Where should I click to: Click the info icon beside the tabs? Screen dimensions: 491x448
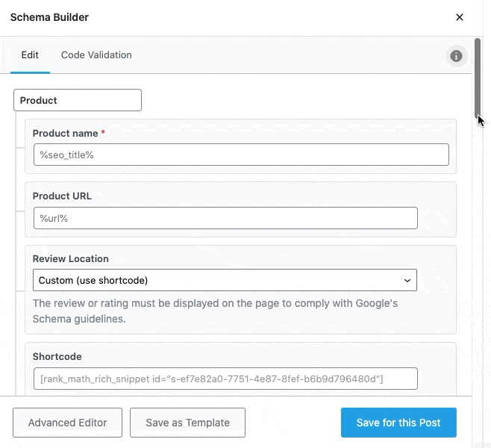[x=456, y=56]
